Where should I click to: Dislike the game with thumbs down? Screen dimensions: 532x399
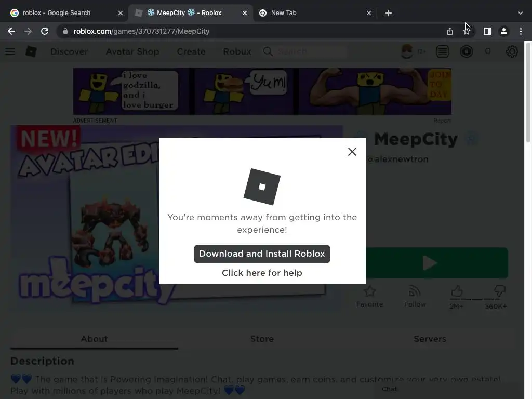tap(499, 291)
